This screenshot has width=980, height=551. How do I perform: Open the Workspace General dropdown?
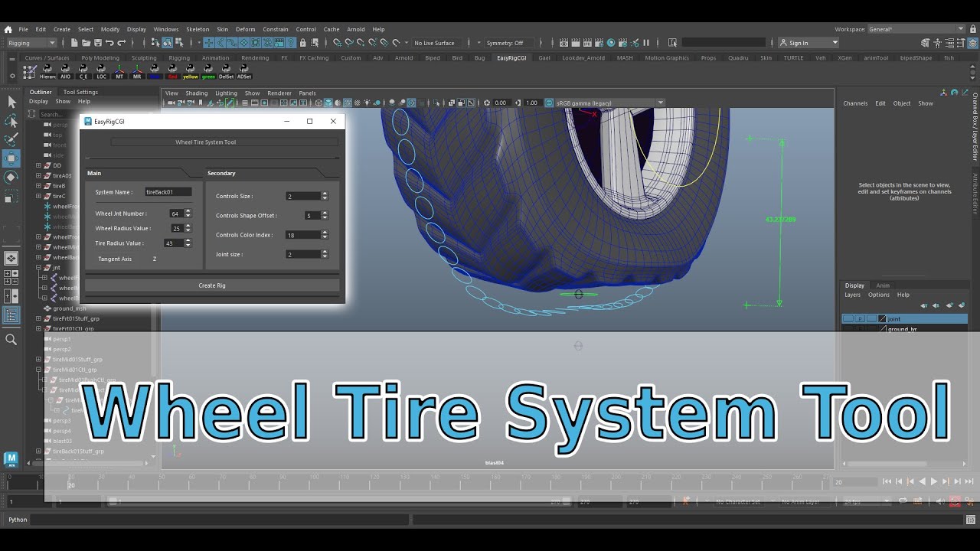[x=916, y=29]
